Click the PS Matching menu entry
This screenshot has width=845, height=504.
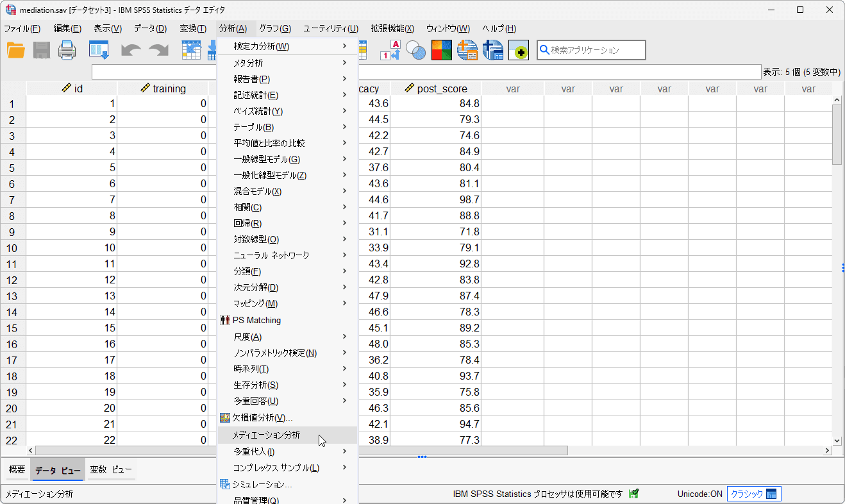coord(256,320)
